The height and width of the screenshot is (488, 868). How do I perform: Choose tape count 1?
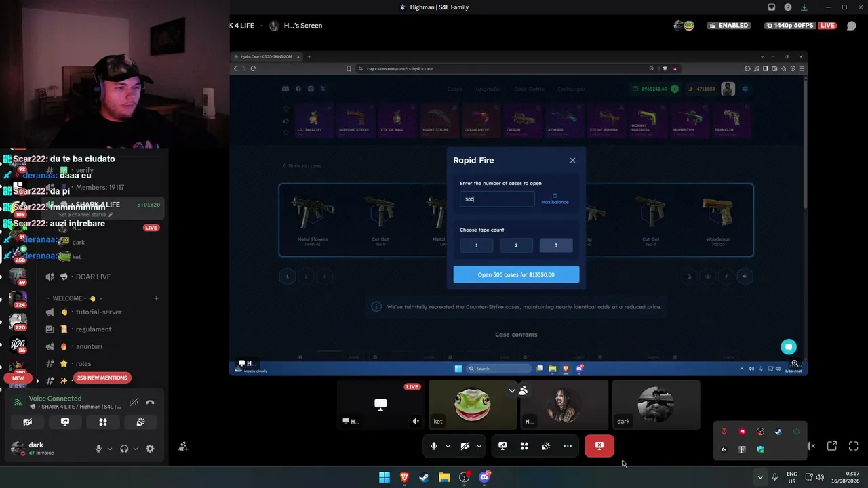(476, 245)
